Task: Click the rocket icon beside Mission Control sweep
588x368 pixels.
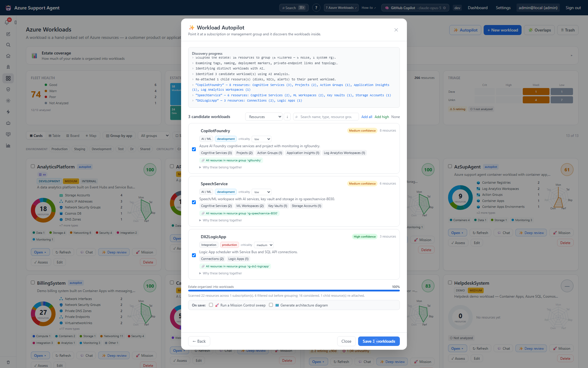Action: pos(217,305)
